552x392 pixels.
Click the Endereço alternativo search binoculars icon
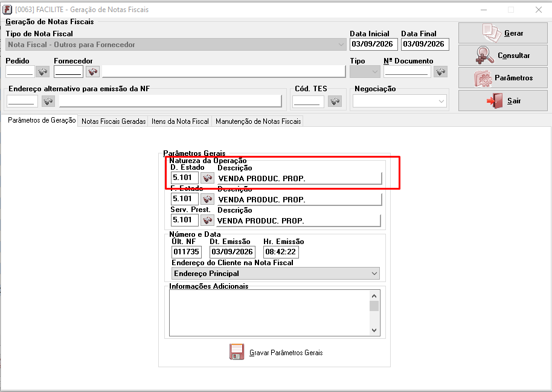click(x=48, y=101)
